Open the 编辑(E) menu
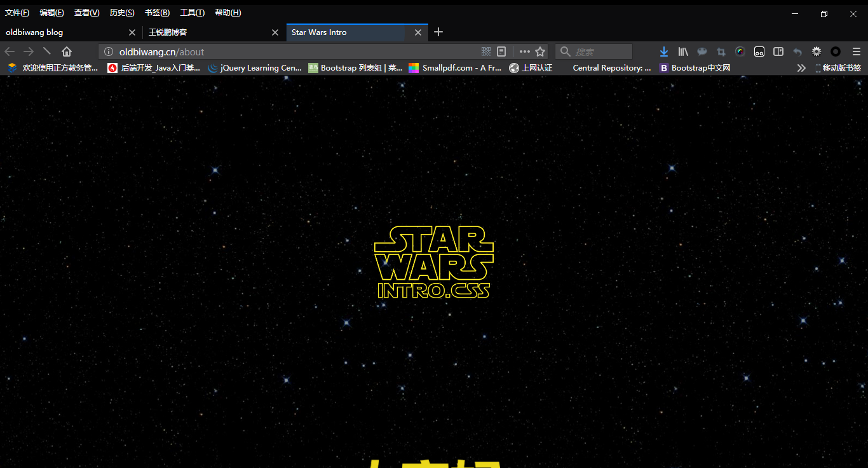This screenshot has height=468, width=868. pyautogui.click(x=51, y=13)
